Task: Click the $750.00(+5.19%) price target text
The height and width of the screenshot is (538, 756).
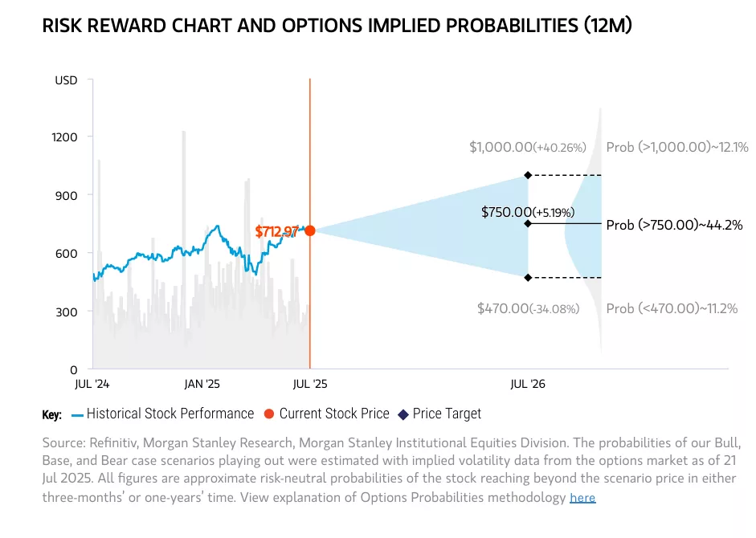Action: tap(528, 212)
